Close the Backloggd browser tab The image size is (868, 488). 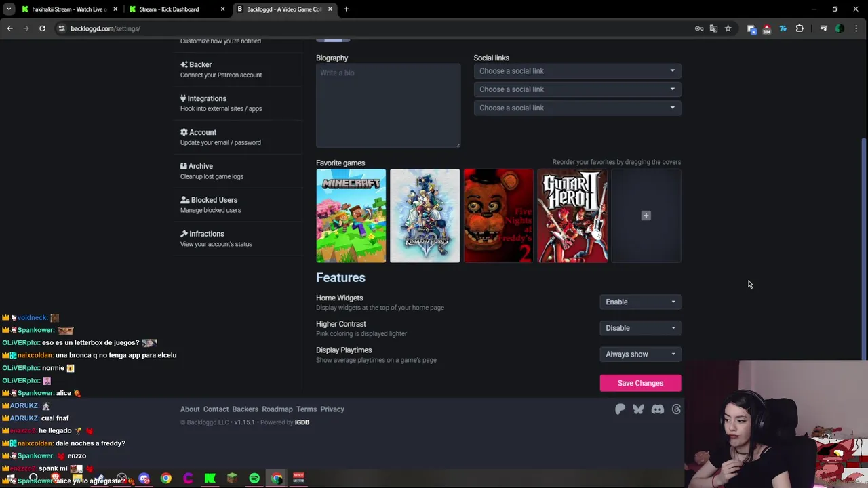click(x=330, y=9)
